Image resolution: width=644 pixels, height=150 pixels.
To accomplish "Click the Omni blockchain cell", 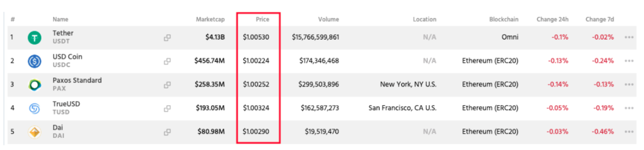I will [510, 37].
